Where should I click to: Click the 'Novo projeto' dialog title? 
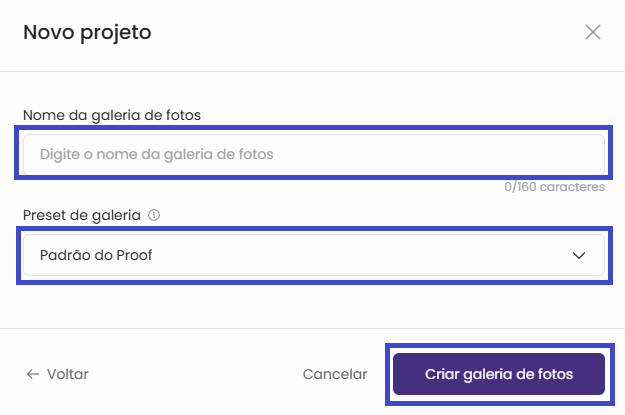coord(87,32)
